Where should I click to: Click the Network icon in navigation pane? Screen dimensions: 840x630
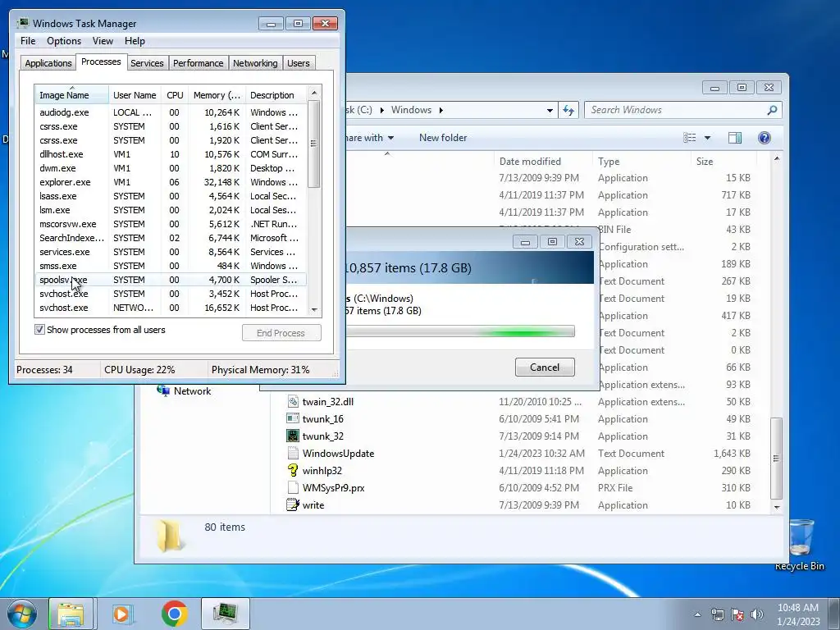pyautogui.click(x=163, y=390)
